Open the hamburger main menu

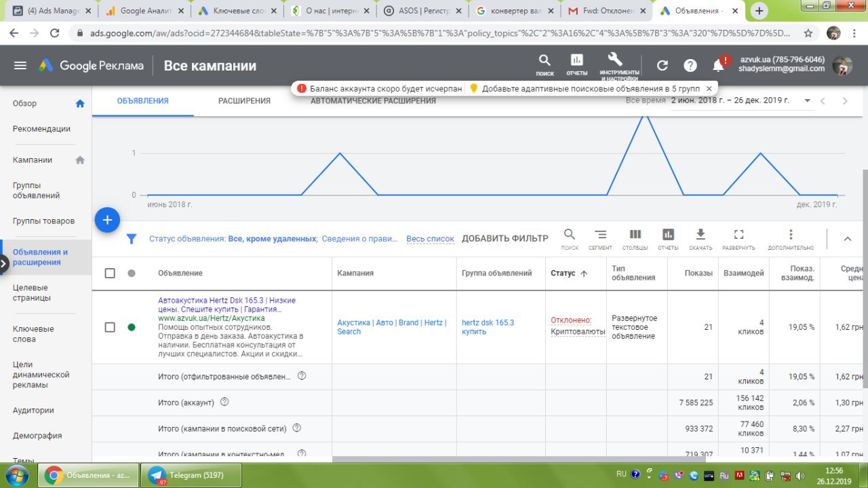point(20,66)
